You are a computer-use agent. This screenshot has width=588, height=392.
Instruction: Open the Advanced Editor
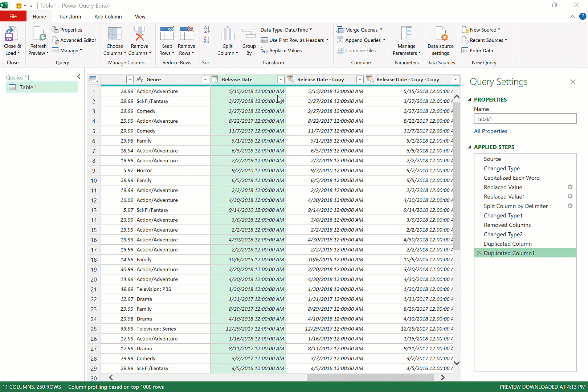74,40
